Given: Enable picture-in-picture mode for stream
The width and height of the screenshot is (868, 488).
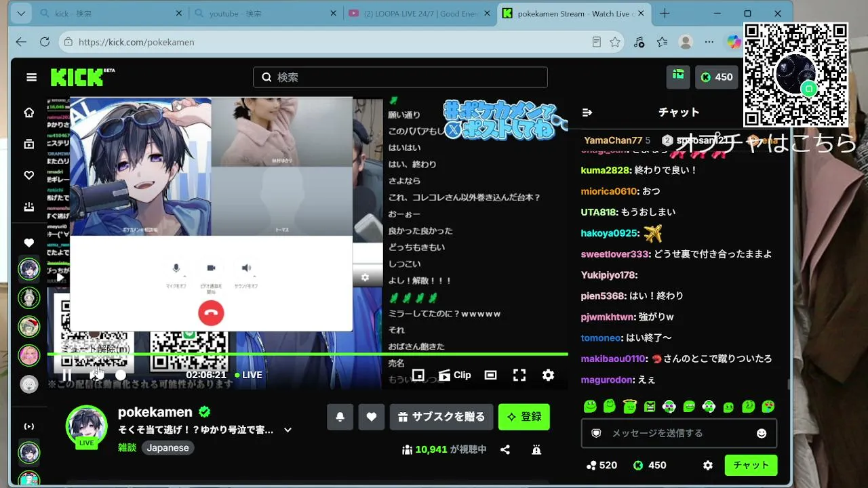Looking at the screenshot, I should tap(418, 375).
